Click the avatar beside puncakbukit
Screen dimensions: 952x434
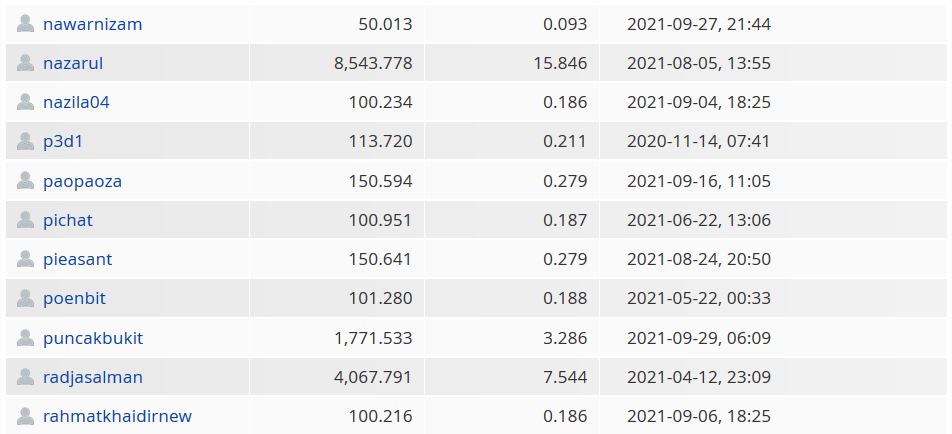pos(26,337)
